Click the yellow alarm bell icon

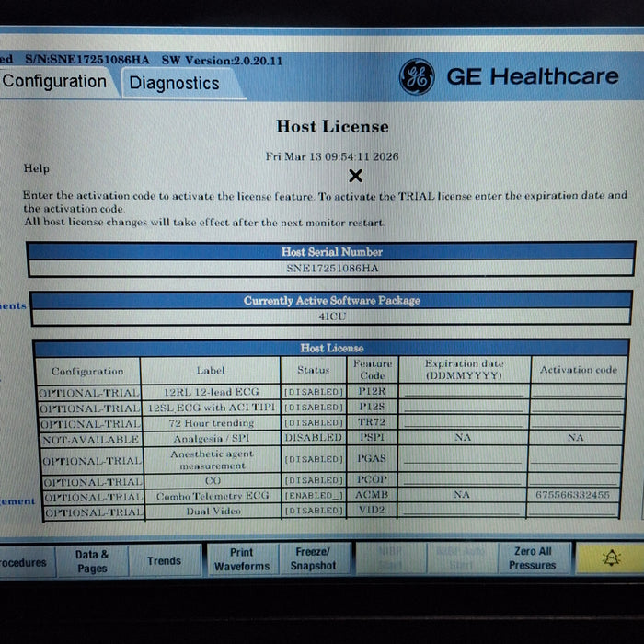(611, 558)
